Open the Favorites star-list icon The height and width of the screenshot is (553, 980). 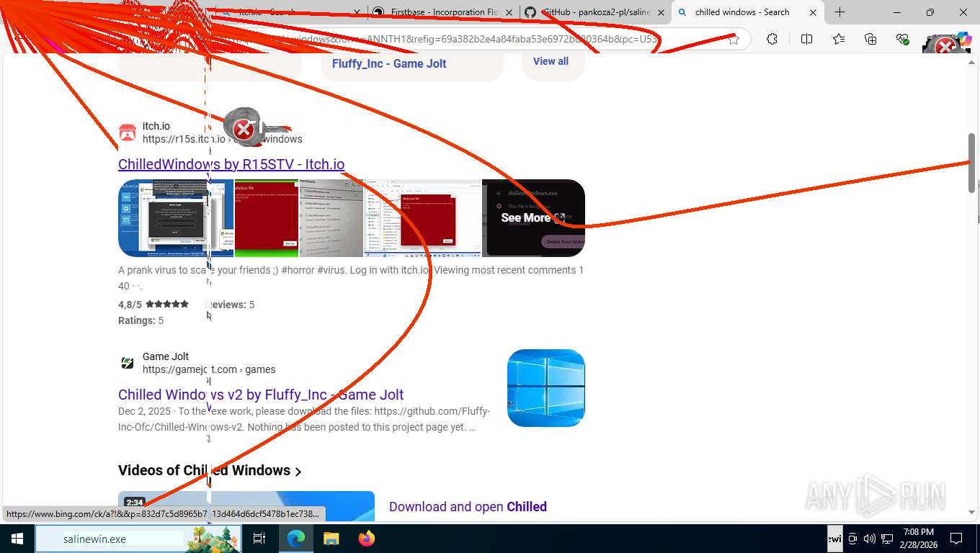(839, 40)
